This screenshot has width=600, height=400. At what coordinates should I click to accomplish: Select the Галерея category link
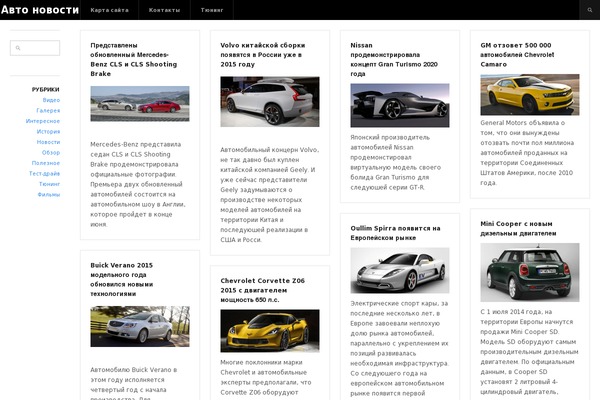48,111
